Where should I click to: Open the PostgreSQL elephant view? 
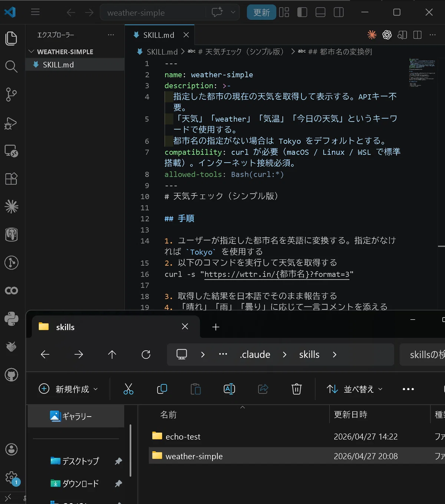[x=11, y=235]
